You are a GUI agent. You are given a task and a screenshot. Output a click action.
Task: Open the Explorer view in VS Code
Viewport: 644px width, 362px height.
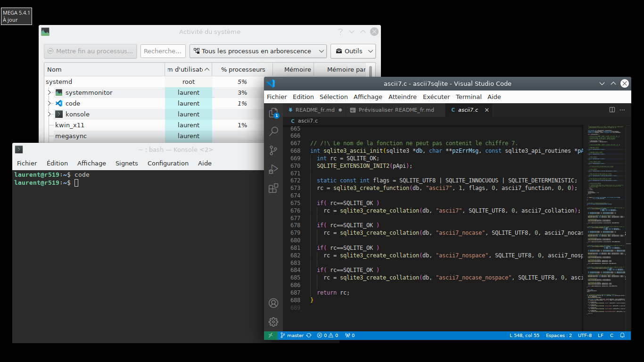273,113
